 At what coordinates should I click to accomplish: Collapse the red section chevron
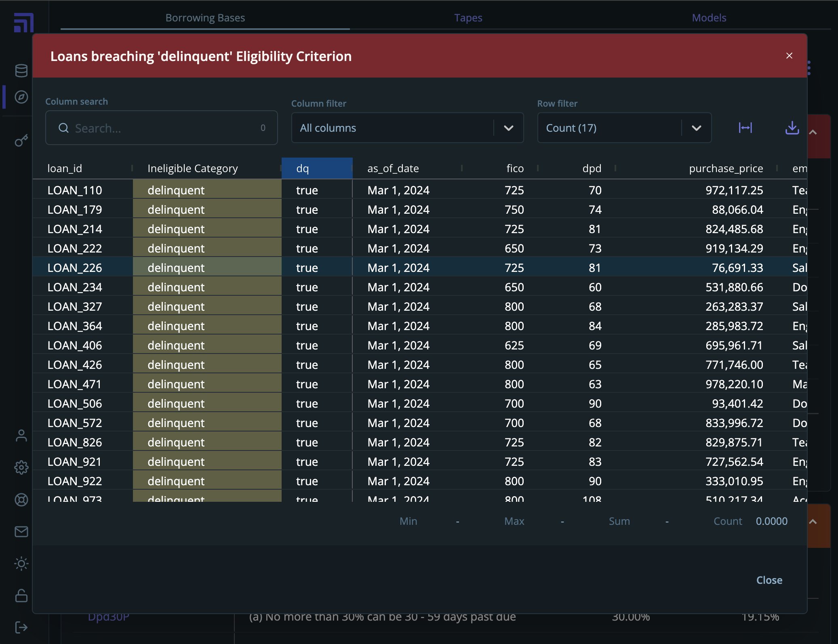813,133
